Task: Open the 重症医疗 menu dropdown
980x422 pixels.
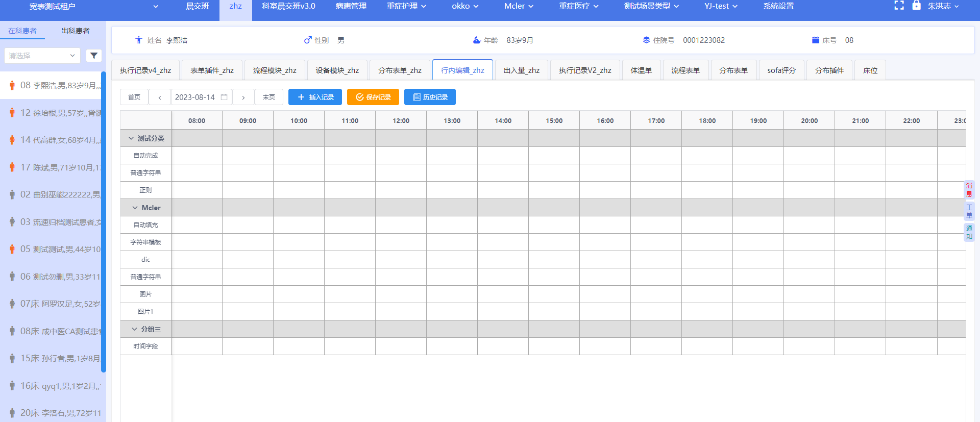Action: coord(579,6)
